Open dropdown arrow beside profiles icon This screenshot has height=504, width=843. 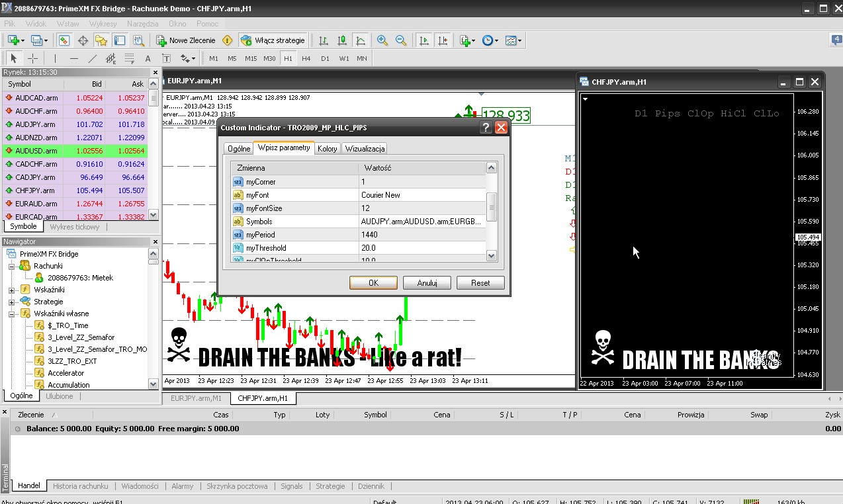click(45, 41)
